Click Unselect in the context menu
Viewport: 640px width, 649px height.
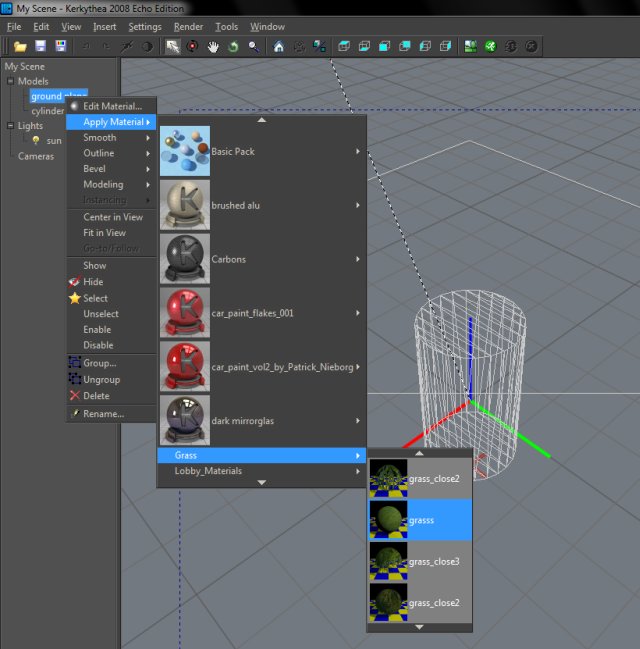111,314
